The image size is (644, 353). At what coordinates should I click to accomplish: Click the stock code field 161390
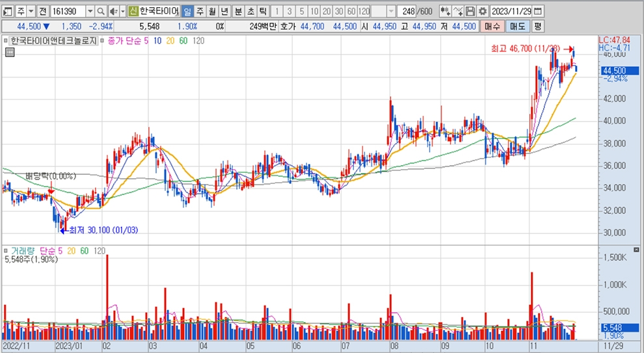coord(68,11)
